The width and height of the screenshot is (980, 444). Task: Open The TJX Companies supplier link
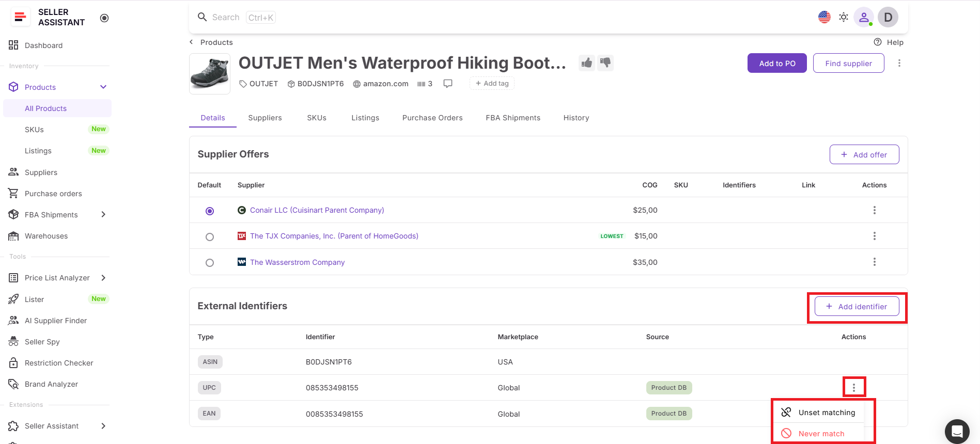coord(334,236)
